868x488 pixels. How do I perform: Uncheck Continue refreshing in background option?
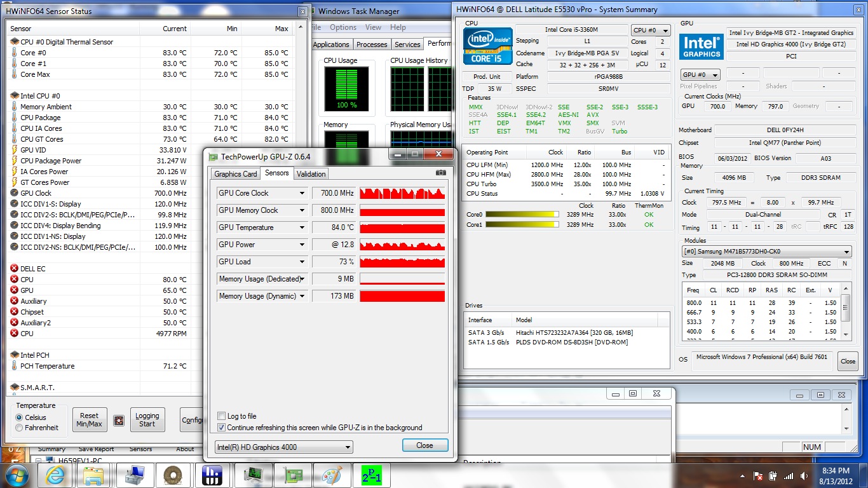pyautogui.click(x=221, y=428)
